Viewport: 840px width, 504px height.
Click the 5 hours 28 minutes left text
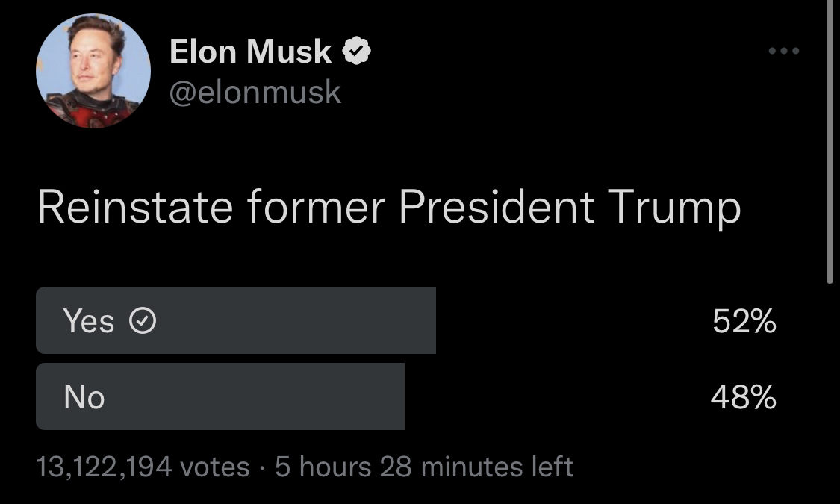(424, 467)
